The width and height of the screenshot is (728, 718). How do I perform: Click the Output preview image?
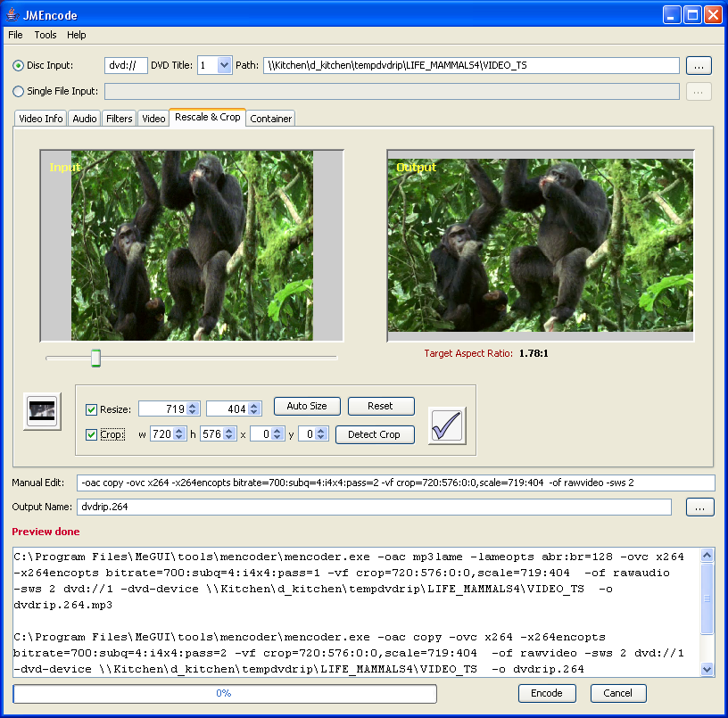tap(541, 245)
